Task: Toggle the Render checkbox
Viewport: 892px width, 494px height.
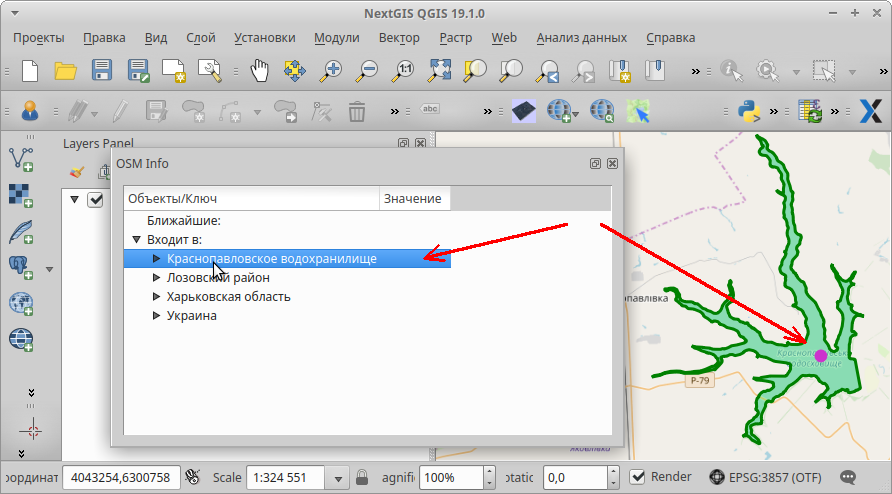Action: [638, 477]
